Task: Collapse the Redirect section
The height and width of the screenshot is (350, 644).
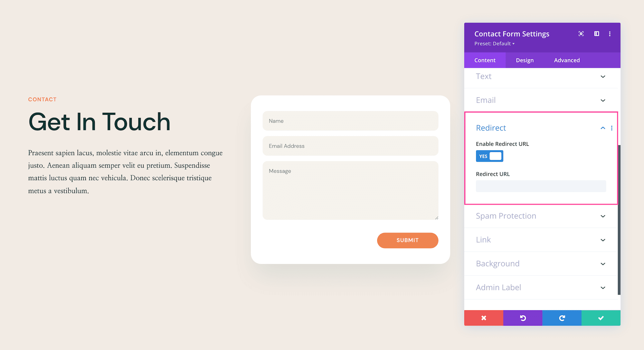Action: (x=603, y=127)
